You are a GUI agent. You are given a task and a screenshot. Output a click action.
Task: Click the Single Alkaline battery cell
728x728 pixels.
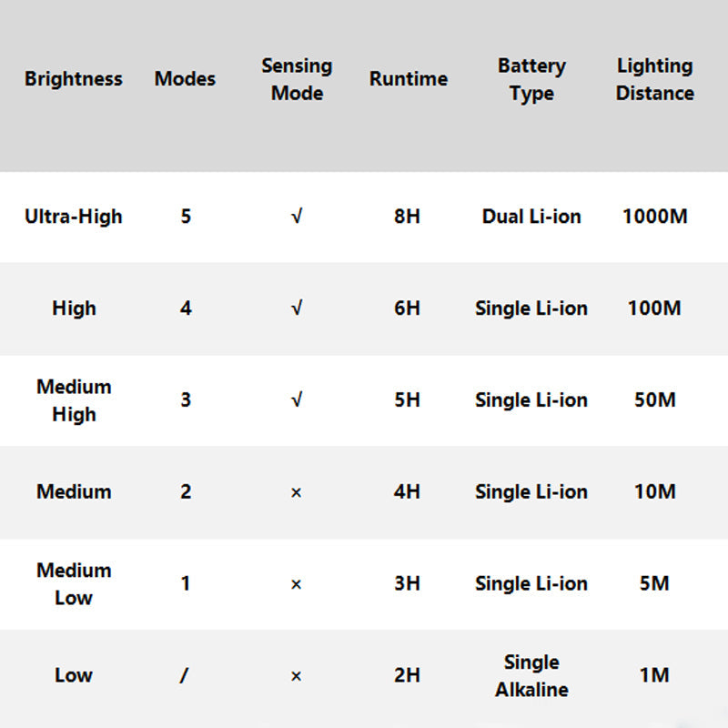pyautogui.click(x=531, y=675)
